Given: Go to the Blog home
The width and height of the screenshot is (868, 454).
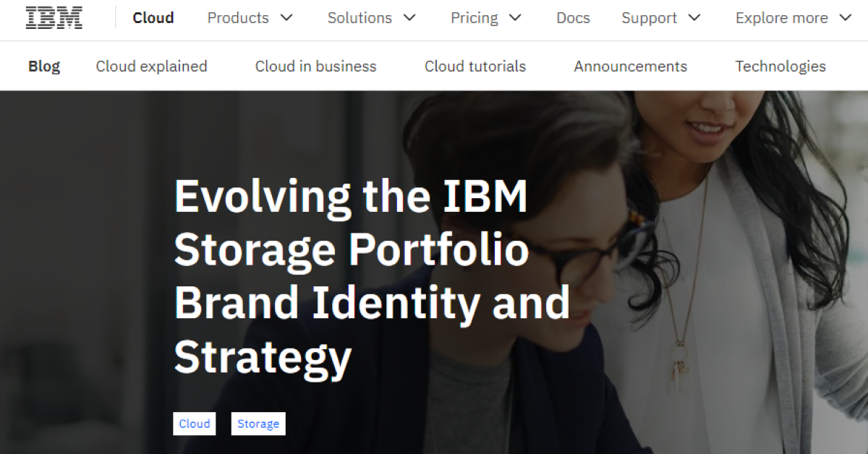Looking at the screenshot, I should click(44, 67).
